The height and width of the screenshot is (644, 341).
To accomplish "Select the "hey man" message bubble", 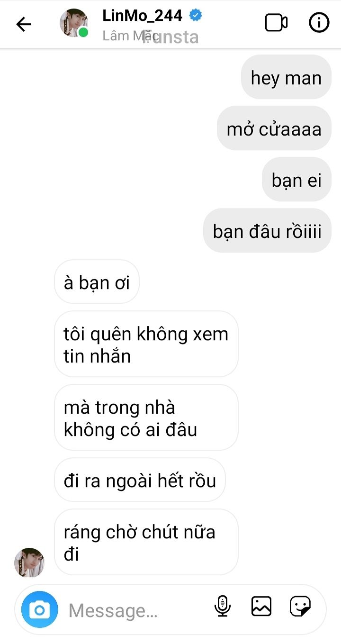I will point(286,77).
